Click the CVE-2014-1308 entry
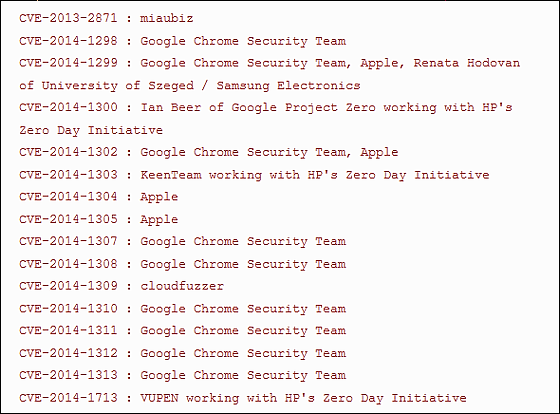This screenshot has height=414, width=560. [x=182, y=264]
